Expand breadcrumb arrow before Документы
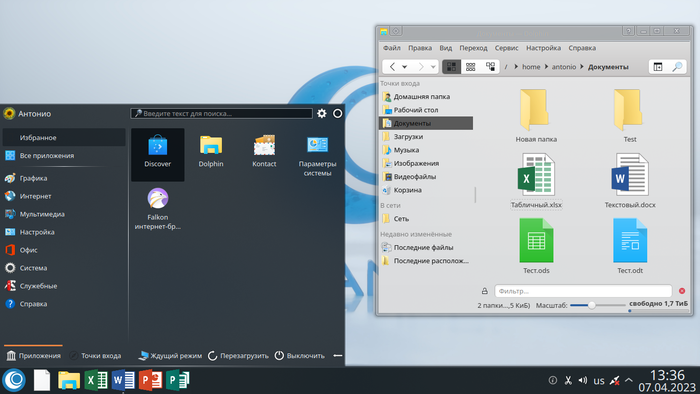The width and height of the screenshot is (700, 394). coord(582,67)
